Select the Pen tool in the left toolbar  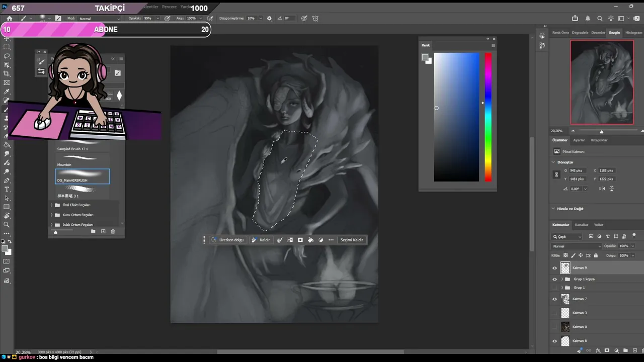[x=7, y=180]
